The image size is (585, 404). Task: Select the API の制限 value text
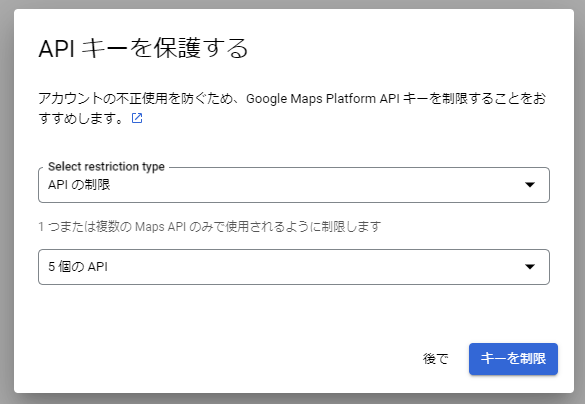point(79,185)
